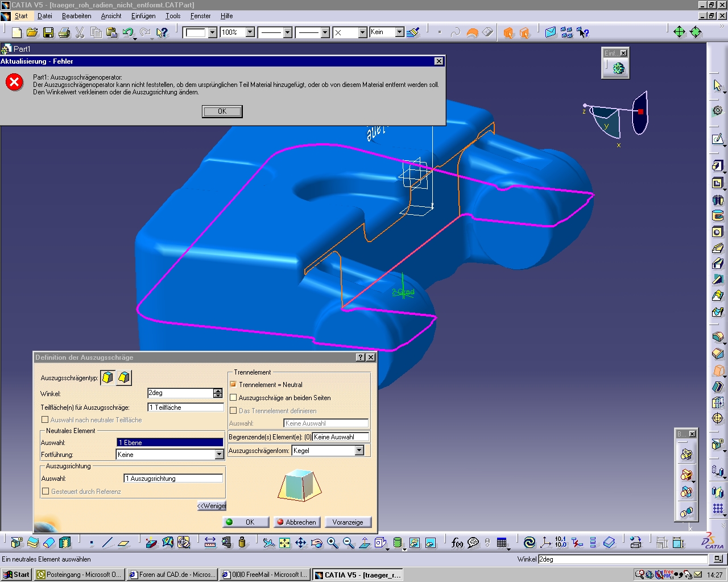This screenshot has height=582, width=728.
Task: Click the help ? button of draft dialog
Action: point(361,357)
